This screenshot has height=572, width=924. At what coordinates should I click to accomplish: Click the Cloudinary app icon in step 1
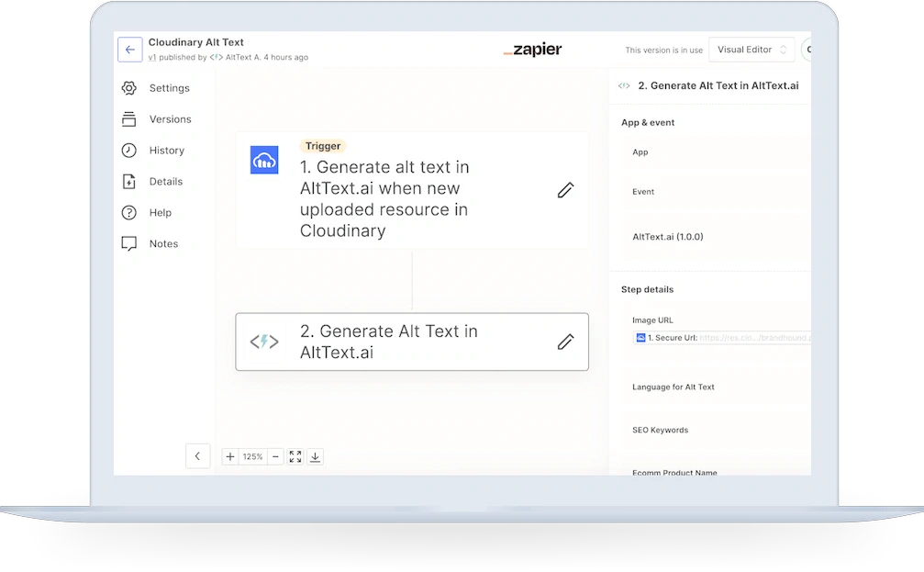(x=264, y=160)
